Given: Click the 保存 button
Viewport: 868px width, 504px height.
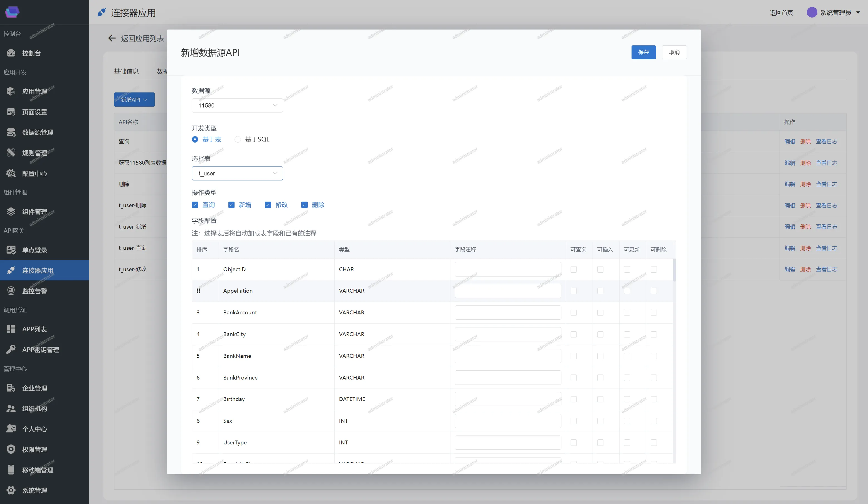Looking at the screenshot, I should 643,52.
